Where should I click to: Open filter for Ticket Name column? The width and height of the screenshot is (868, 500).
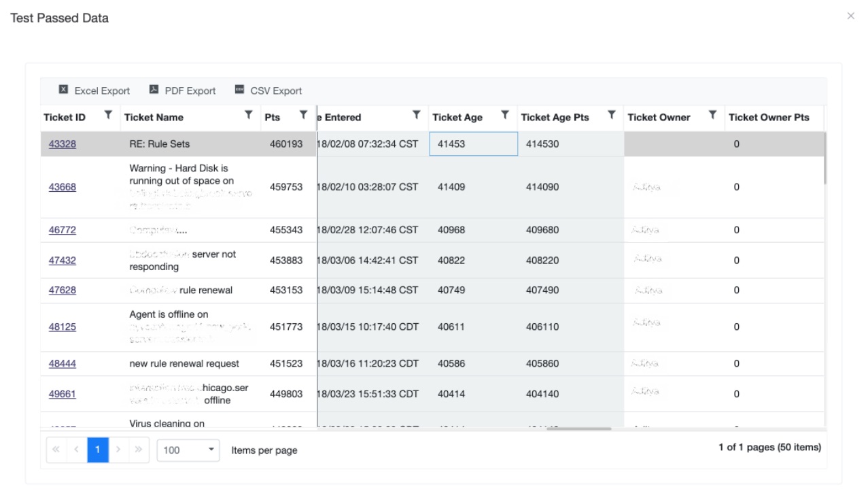249,115
